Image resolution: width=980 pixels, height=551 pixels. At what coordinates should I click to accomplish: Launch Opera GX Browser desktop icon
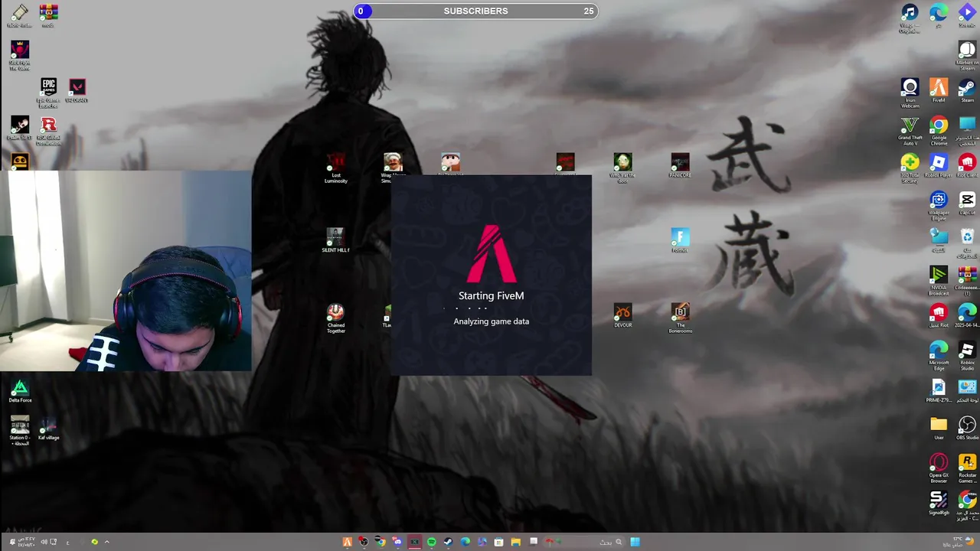[x=939, y=468]
